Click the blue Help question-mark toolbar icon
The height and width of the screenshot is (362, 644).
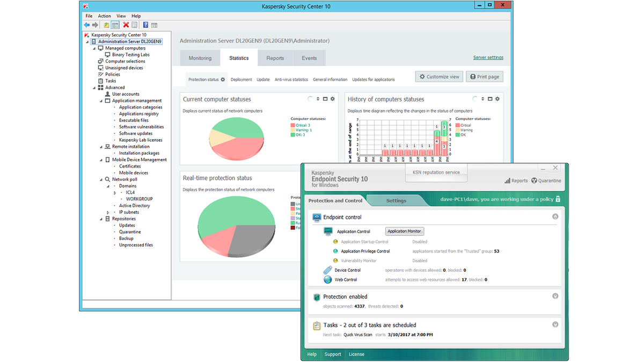[x=145, y=25]
